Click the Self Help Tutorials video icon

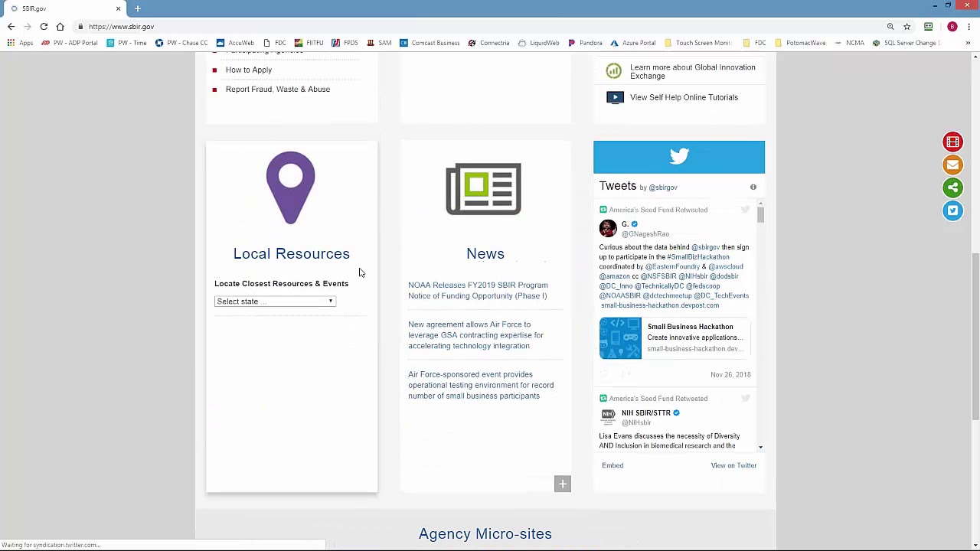615,97
